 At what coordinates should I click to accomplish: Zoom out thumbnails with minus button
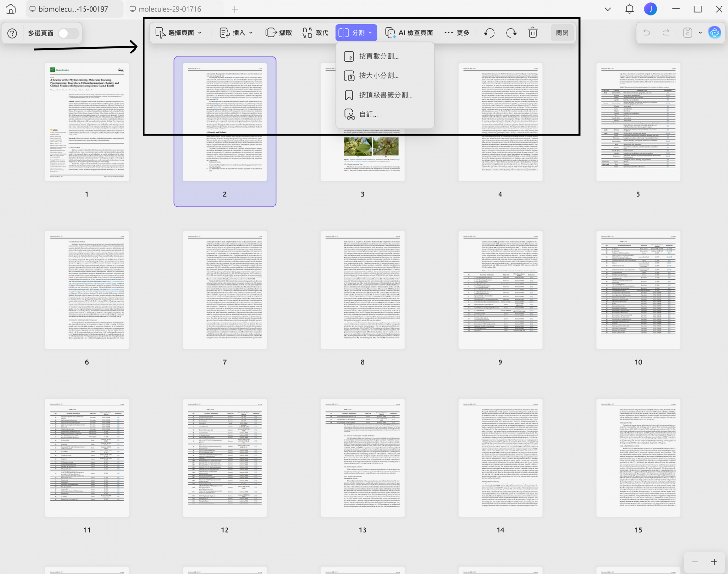tap(695, 562)
